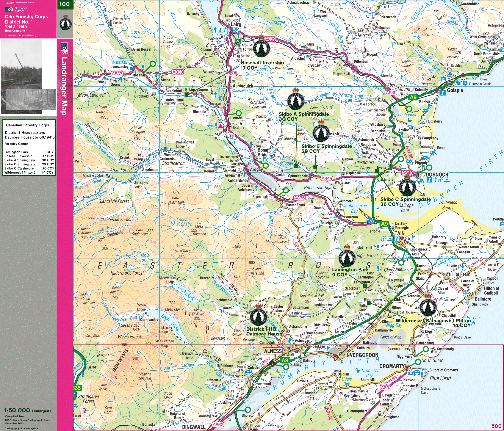Click the DINGWALL town name

(194, 427)
